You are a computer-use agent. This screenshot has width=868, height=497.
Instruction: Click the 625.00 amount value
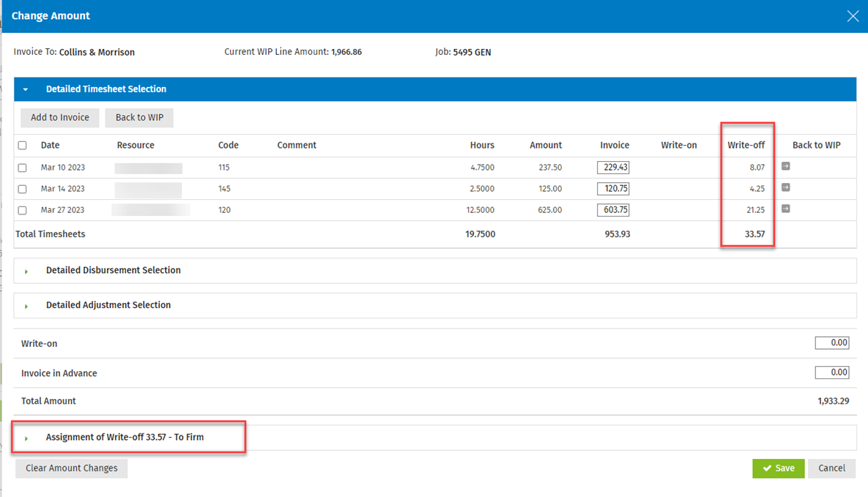[550, 210]
